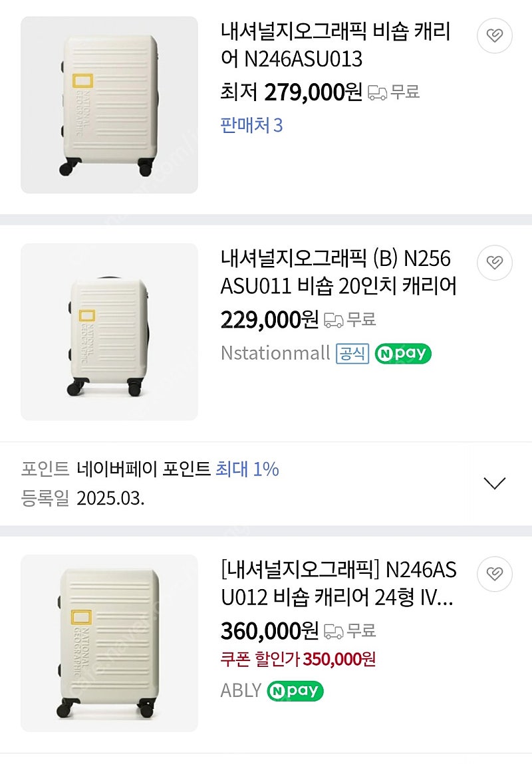This screenshot has height=764, width=532.
Task: Open the N256ASU011 비솝 20인치 캐리어 title
Action: (338, 273)
